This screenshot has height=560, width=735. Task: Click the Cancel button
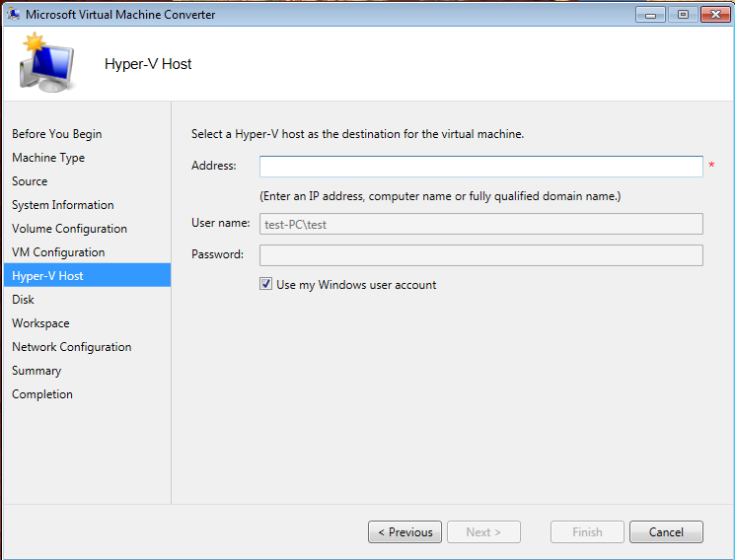666,532
